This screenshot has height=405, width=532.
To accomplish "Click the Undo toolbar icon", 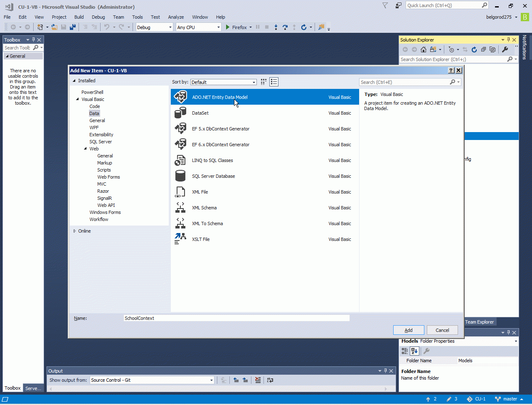I will [107, 27].
